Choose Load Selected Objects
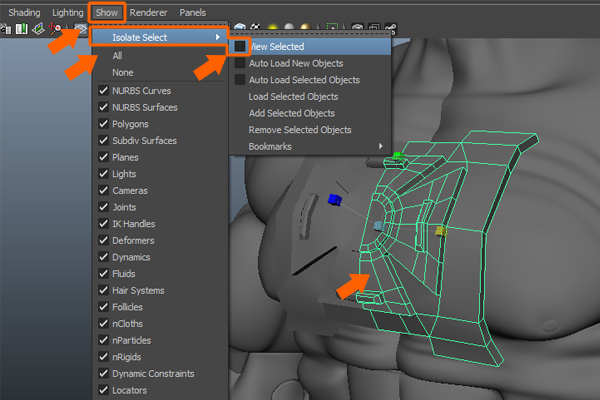Viewport: 600px width, 400px height. click(x=293, y=97)
